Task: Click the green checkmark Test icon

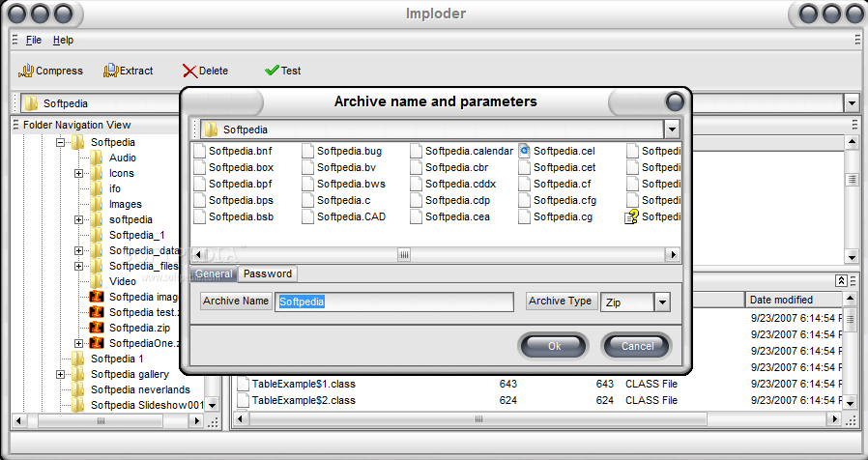Action: (x=272, y=71)
